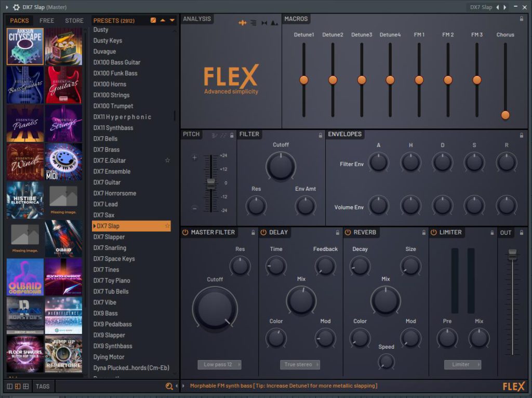Open the True stereo delay mode dropdown

click(300, 365)
